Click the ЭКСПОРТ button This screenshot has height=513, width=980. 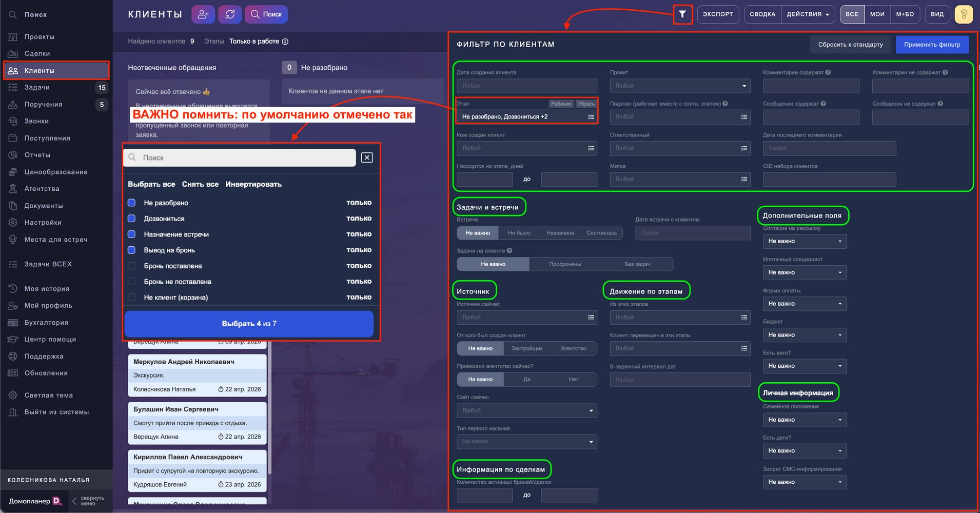click(x=718, y=14)
